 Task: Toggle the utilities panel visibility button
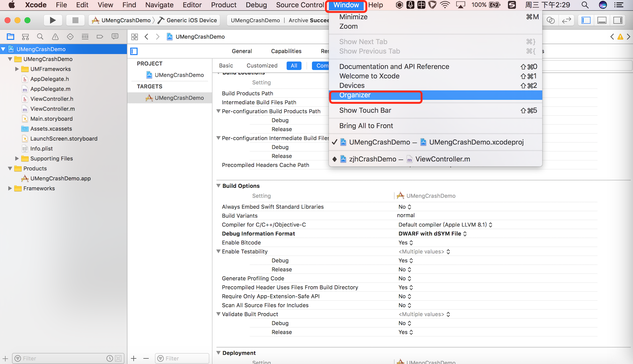point(618,20)
